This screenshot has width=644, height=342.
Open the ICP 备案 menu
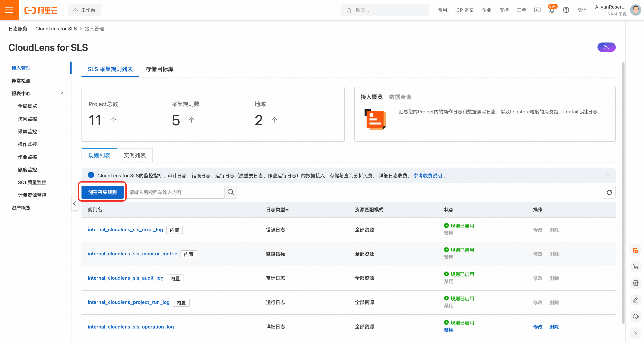[x=465, y=10]
